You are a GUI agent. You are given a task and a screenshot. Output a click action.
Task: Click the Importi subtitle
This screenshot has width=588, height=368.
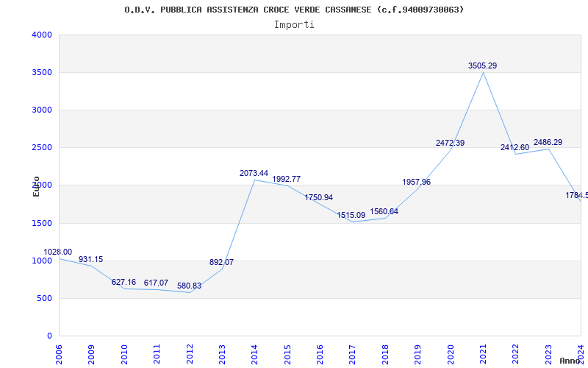point(294,25)
